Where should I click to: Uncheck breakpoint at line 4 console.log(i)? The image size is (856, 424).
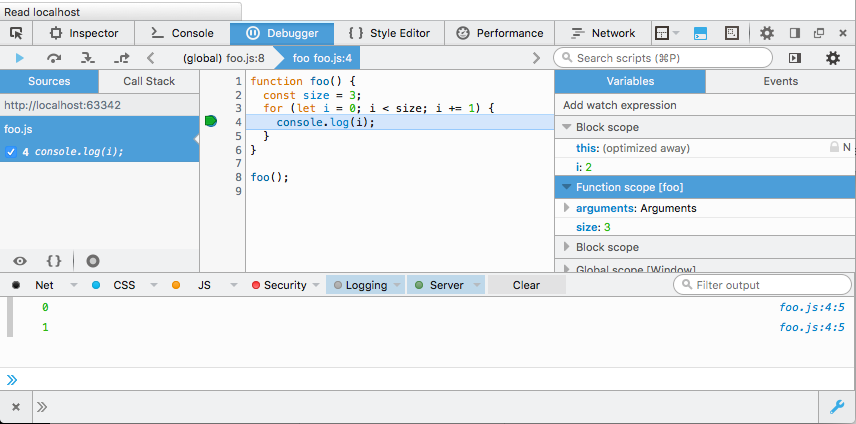tap(11, 152)
